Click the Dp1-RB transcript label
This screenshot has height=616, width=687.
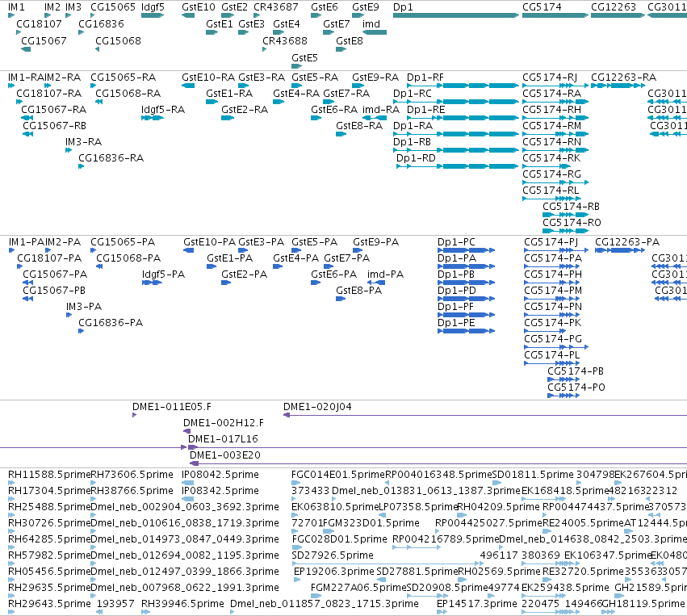(412, 142)
